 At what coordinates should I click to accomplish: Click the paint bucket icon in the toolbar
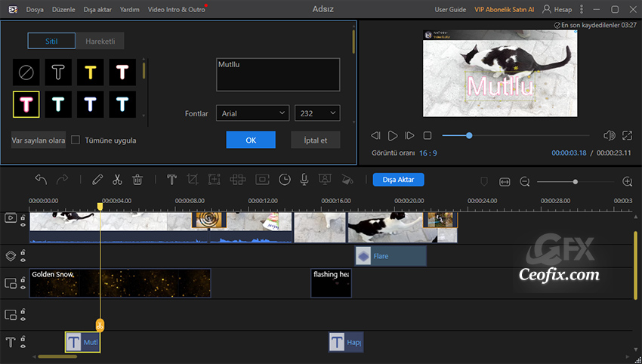pyautogui.click(x=347, y=180)
